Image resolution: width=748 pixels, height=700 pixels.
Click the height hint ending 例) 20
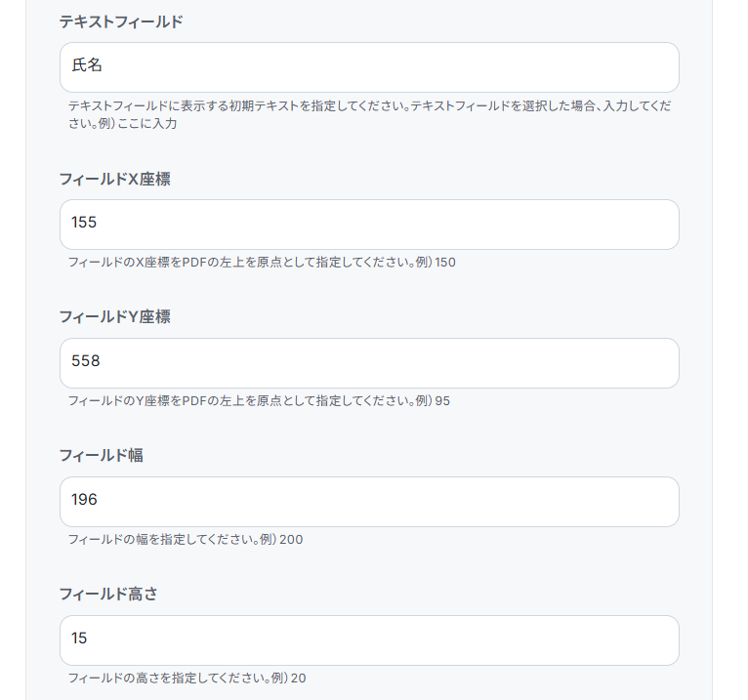pyautogui.click(x=187, y=679)
